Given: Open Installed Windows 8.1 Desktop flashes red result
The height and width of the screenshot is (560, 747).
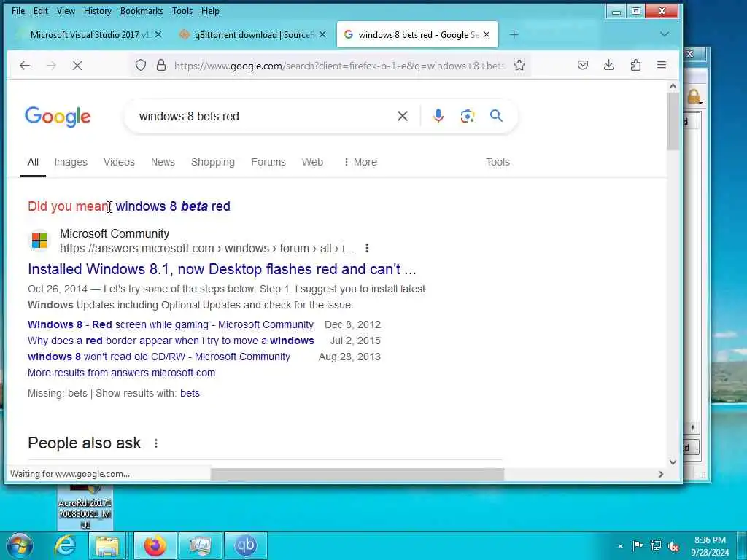Looking at the screenshot, I should point(222,269).
